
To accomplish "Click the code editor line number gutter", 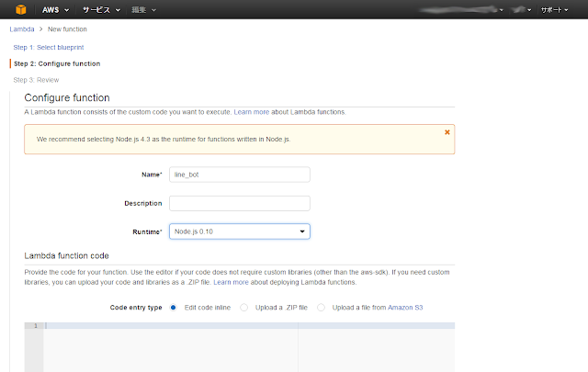I will 34,347.
